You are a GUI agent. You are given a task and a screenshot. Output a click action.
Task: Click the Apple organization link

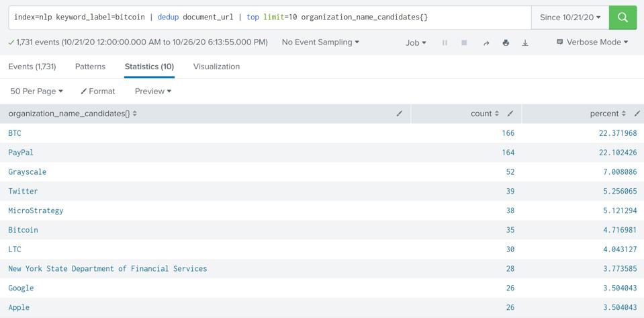click(x=19, y=307)
